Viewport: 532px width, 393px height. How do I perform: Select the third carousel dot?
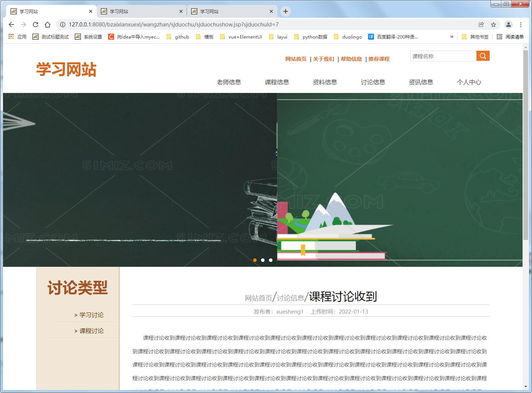pyautogui.click(x=271, y=260)
